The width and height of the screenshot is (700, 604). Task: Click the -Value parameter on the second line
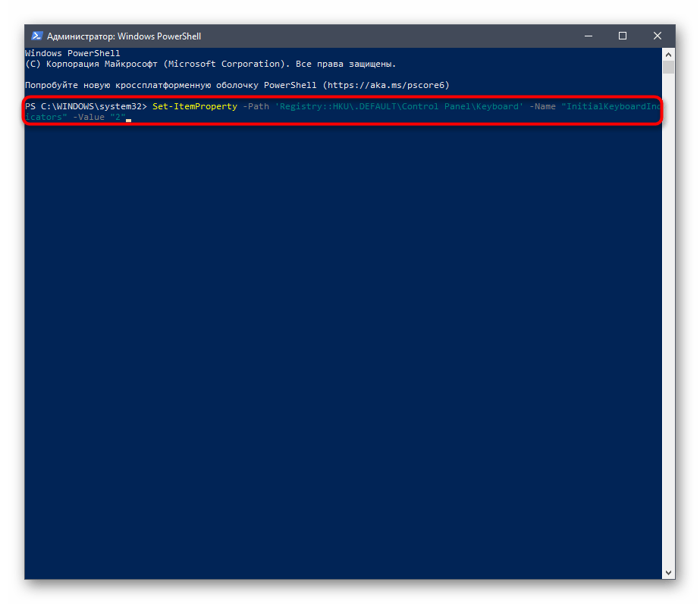coord(89,117)
